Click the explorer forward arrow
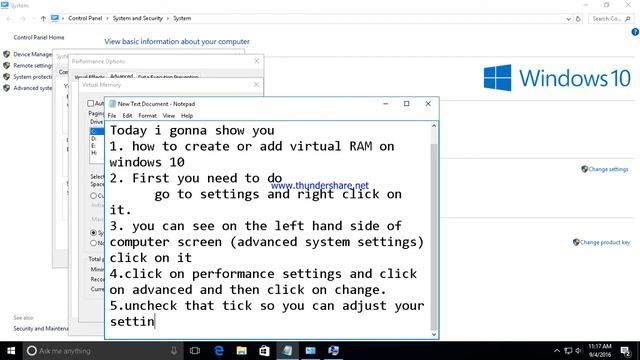The image size is (640, 360). click(x=23, y=18)
